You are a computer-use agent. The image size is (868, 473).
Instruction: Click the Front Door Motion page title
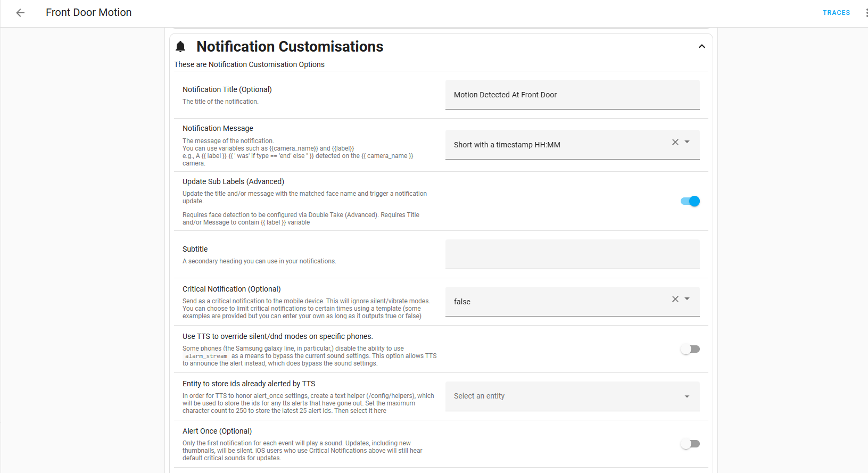coord(88,13)
